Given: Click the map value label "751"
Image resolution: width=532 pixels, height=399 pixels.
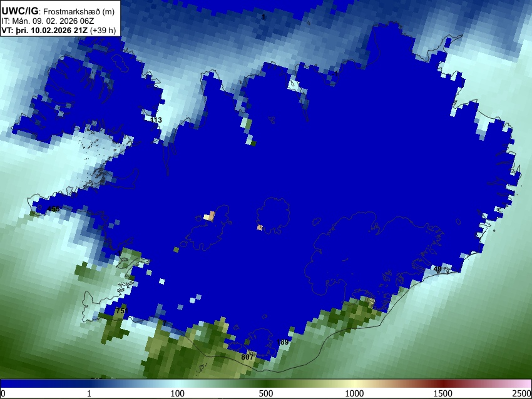Looking at the screenshot, I should click(x=122, y=311).
